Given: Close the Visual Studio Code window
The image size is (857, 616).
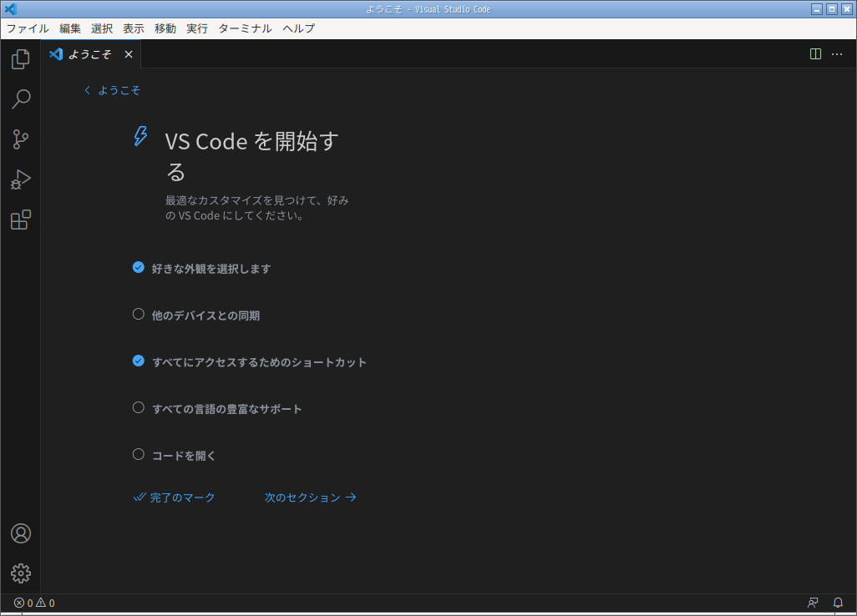Looking at the screenshot, I should [x=847, y=9].
